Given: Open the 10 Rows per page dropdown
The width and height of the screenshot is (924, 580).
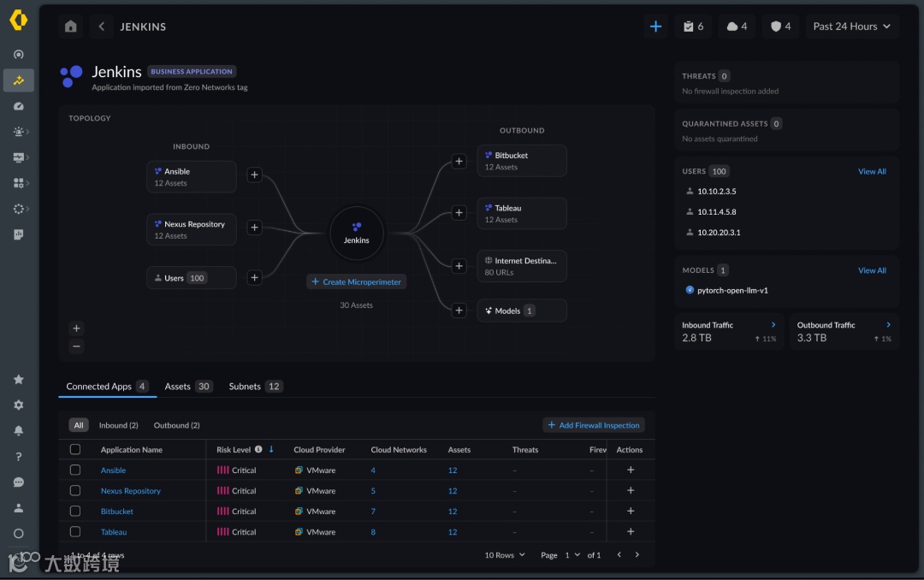Looking at the screenshot, I should 505,554.
